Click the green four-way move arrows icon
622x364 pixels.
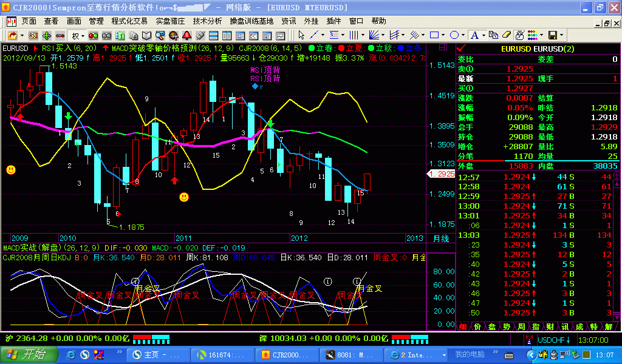coord(47,36)
